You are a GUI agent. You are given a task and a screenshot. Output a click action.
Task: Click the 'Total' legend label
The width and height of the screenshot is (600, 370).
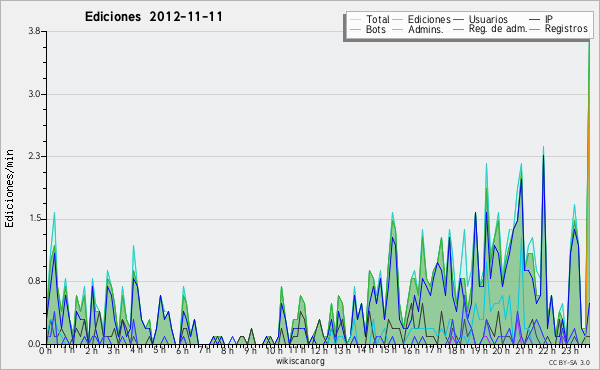click(x=377, y=19)
